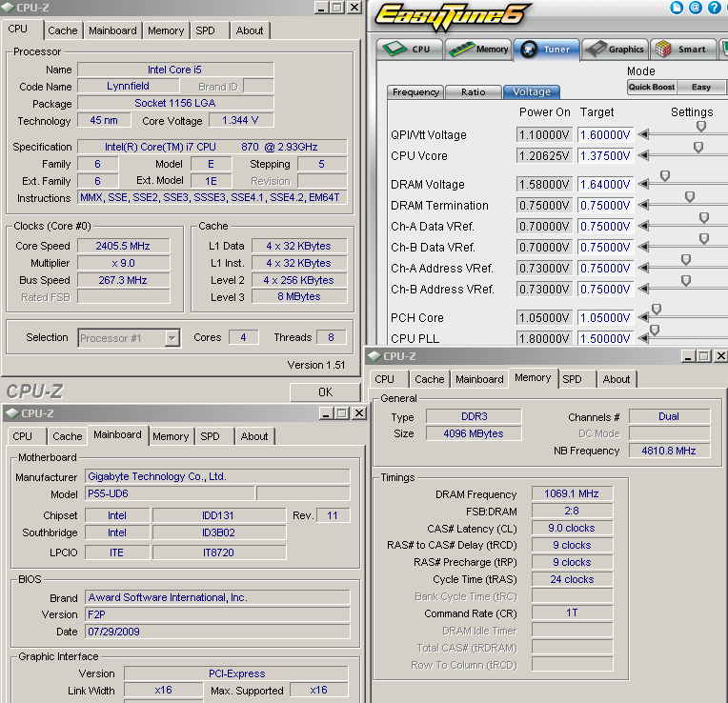
Task: Open About tab in Mainboard CPU-Z window
Action: coord(254,436)
